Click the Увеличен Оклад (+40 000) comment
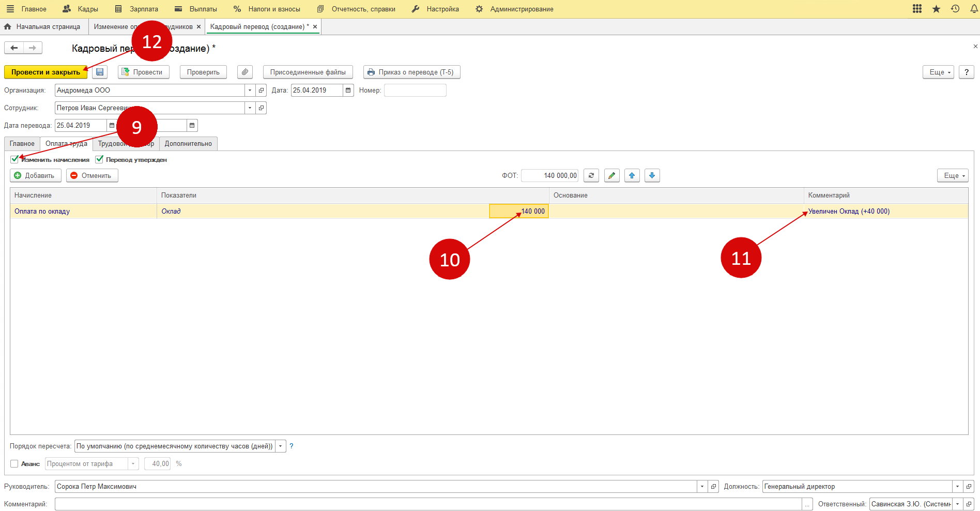The image size is (980, 511). tap(849, 211)
